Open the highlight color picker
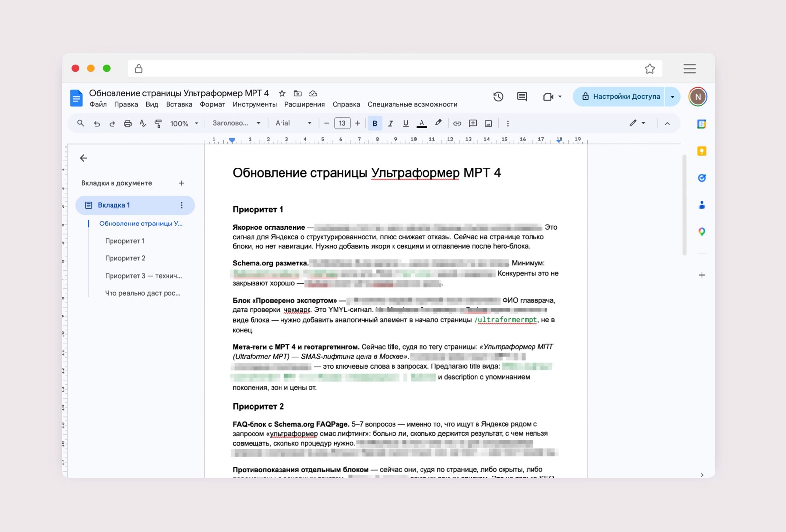Viewport: 786px width, 532px height. [x=438, y=123]
